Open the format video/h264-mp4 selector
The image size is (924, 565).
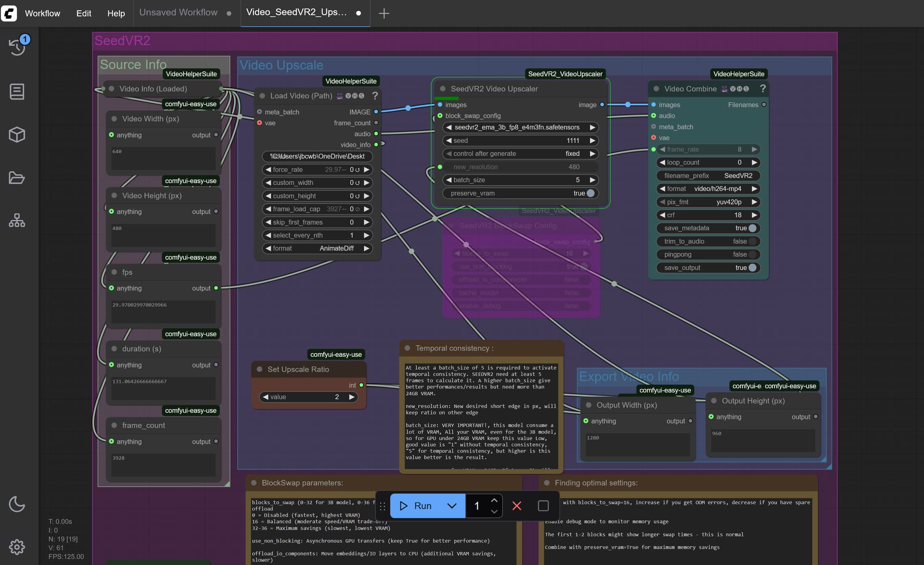click(x=708, y=188)
